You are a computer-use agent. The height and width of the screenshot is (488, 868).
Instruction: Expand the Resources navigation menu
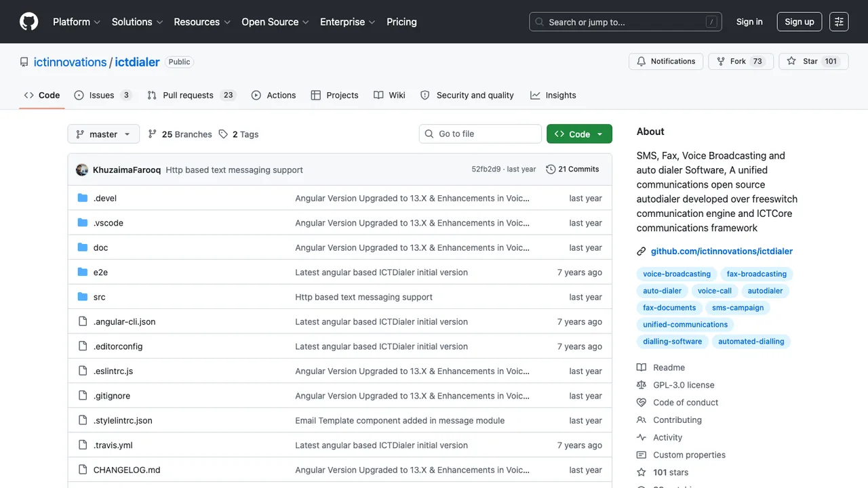(202, 22)
